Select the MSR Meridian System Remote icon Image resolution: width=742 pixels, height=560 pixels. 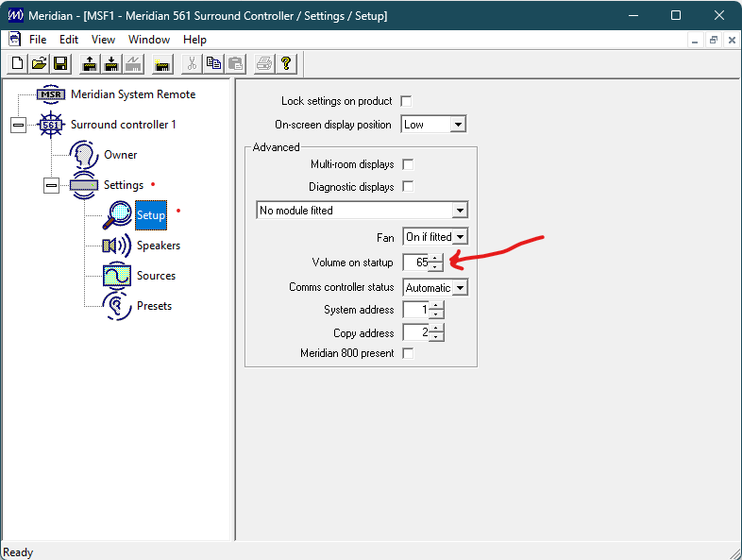pos(51,94)
